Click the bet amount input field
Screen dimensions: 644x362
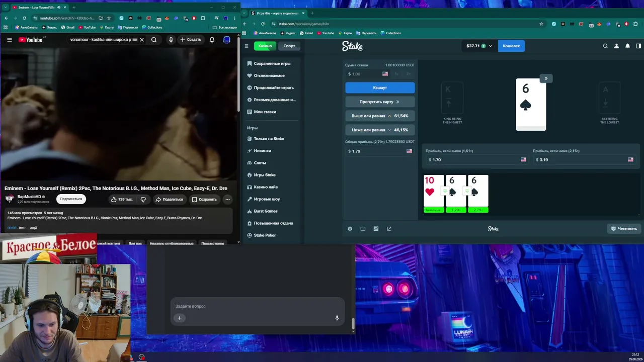368,74
